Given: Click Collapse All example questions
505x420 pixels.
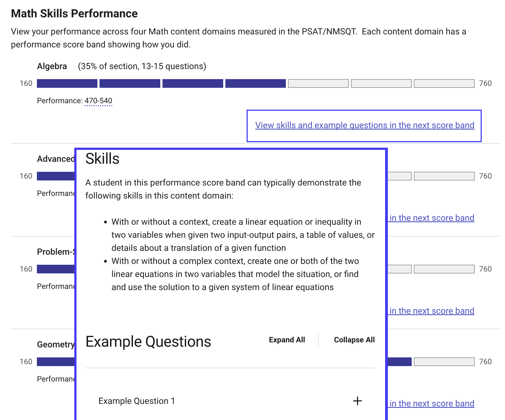Looking at the screenshot, I should [x=354, y=340].
